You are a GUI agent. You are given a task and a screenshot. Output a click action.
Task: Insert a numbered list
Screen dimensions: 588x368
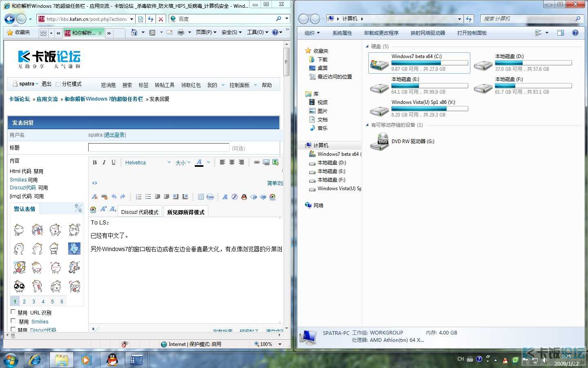[x=138, y=197]
